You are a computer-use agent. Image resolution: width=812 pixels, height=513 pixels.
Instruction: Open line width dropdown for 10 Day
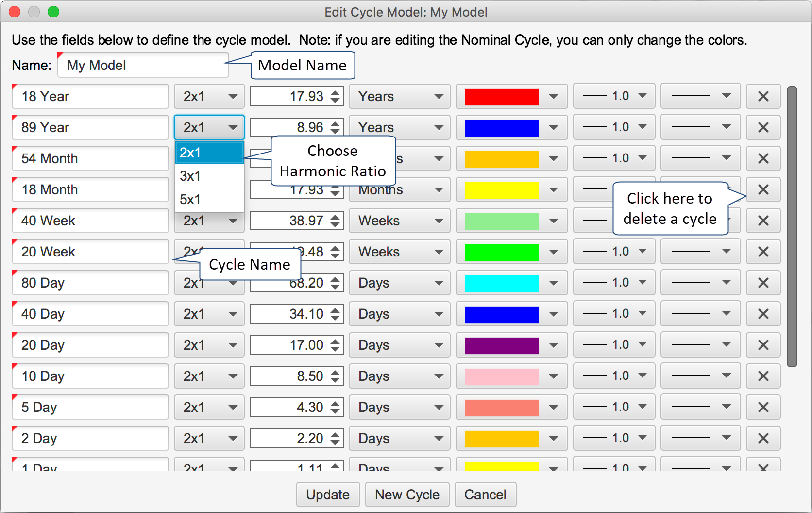click(614, 376)
